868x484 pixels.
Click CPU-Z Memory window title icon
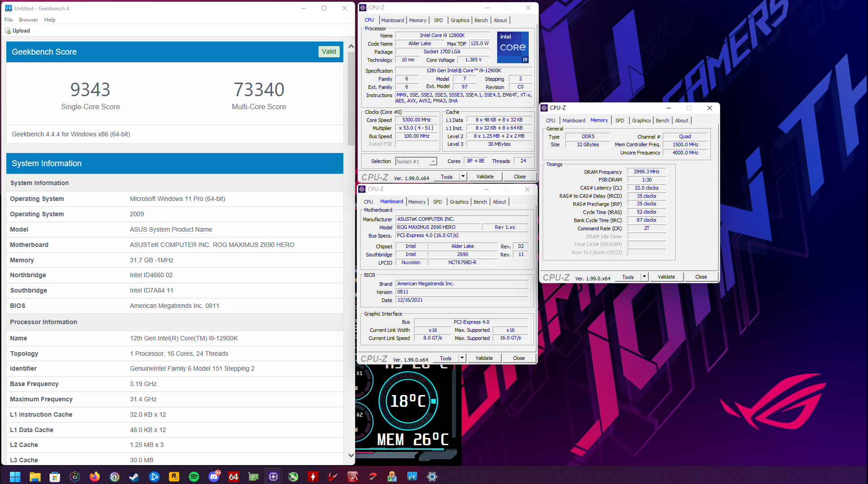pos(545,108)
